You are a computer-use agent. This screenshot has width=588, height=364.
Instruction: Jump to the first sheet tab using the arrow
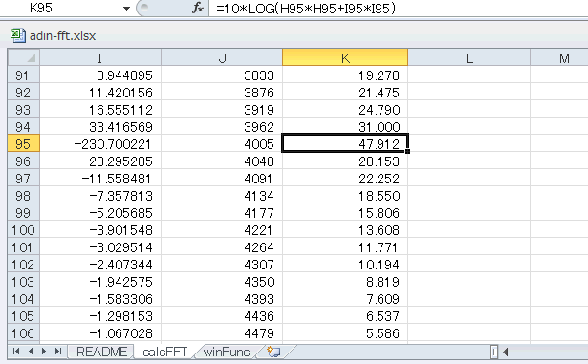[x=16, y=352]
